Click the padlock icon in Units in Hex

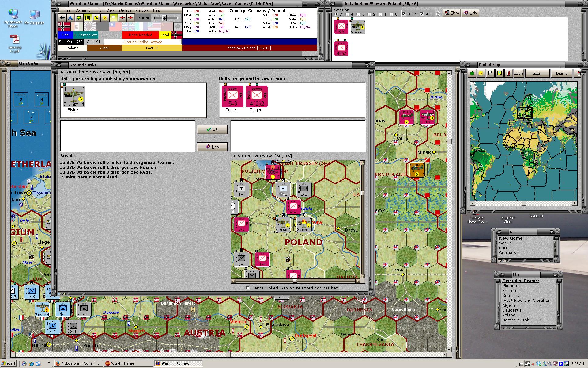438,13
